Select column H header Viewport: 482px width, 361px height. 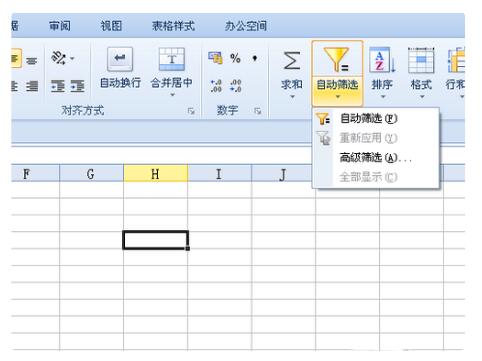[x=155, y=173]
